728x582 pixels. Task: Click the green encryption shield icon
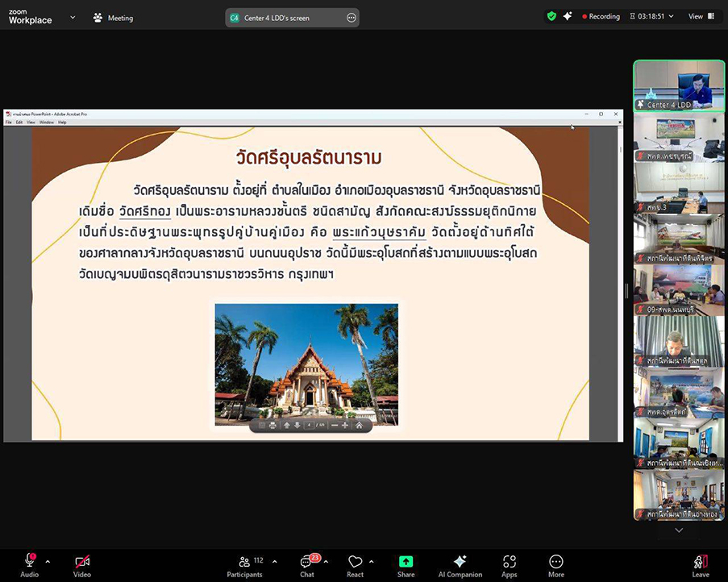point(551,16)
